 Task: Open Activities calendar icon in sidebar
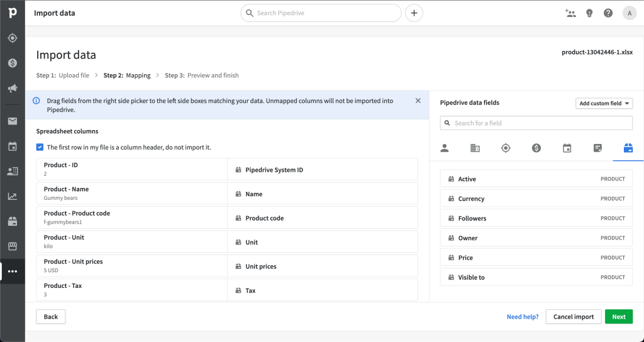(13, 146)
